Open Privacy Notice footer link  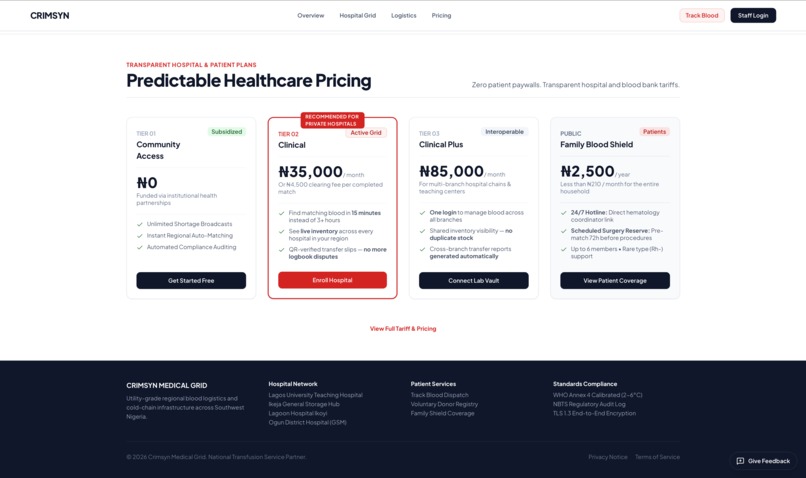[x=608, y=457]
